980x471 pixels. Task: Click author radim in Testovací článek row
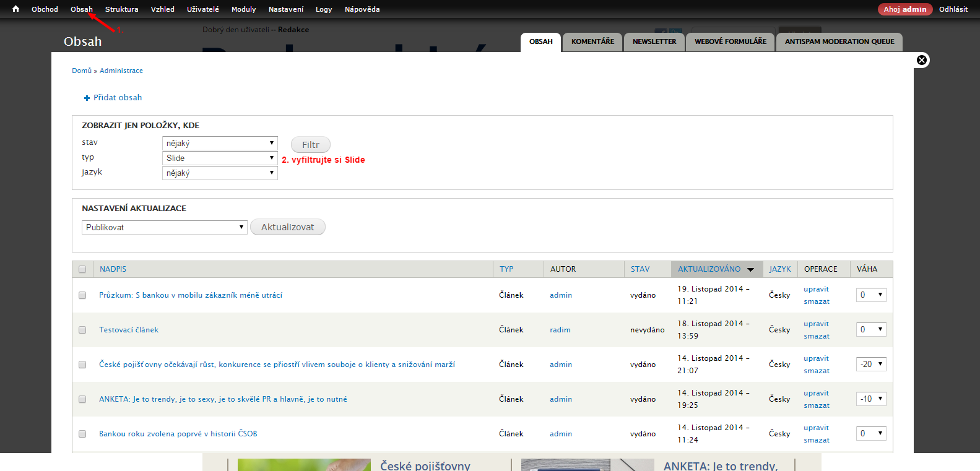[x=560, y=330]
